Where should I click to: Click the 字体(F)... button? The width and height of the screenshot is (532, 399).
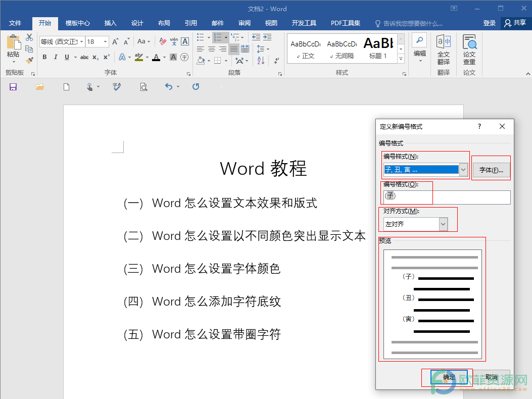pyautogui.click(x=491, y=170)
